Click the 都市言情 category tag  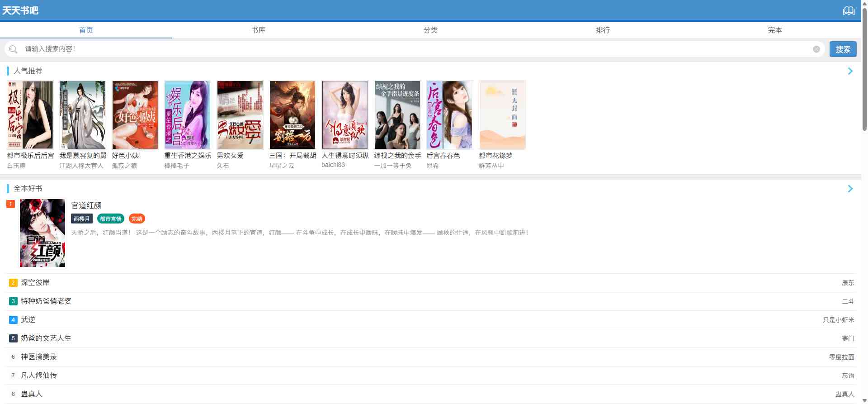pos(111,219)
